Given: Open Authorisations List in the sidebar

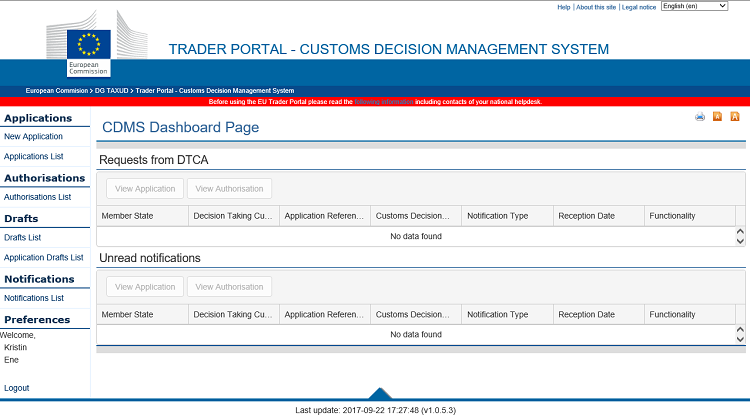Looking at the screenshot, I should (x=37, y=197).
